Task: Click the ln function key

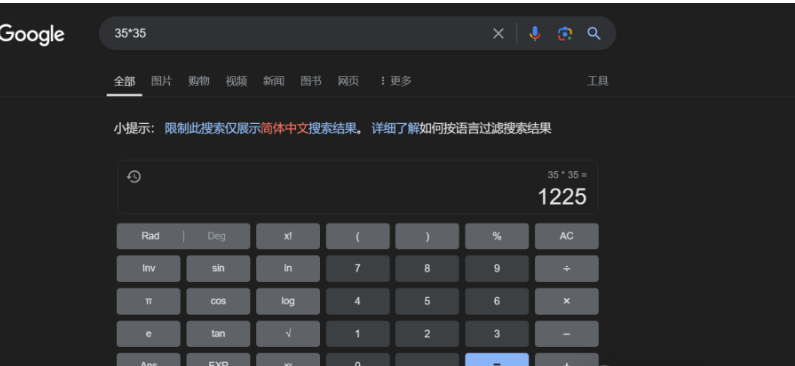Action: (x=288, y=268)
